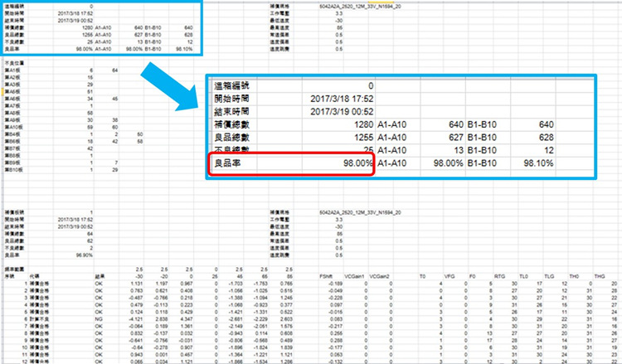Screen dimensions: 622x364
Task: Click value 59 in the 第A10板 row
Action: (90, 127)
